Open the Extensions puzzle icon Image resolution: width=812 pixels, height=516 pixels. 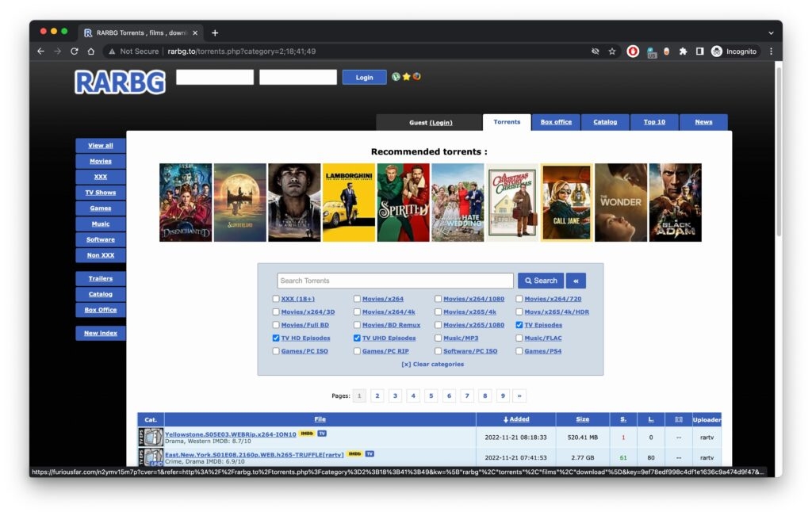(x=683, y=52)
